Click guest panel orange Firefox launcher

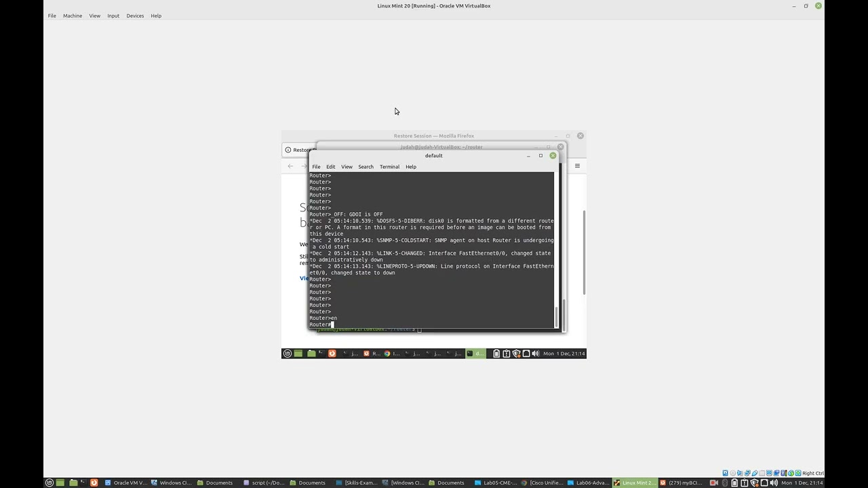click(332, 353)
